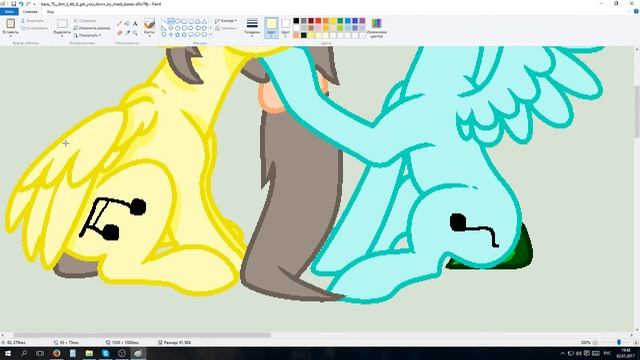This screenshot has height=360, width=640.
Task: Open File Explorer from the taskbar
Action: [x=89, y=353]
